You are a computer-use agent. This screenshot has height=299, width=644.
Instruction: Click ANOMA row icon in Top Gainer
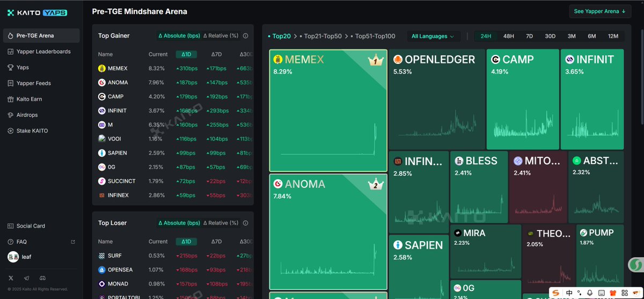pos(102,83)
